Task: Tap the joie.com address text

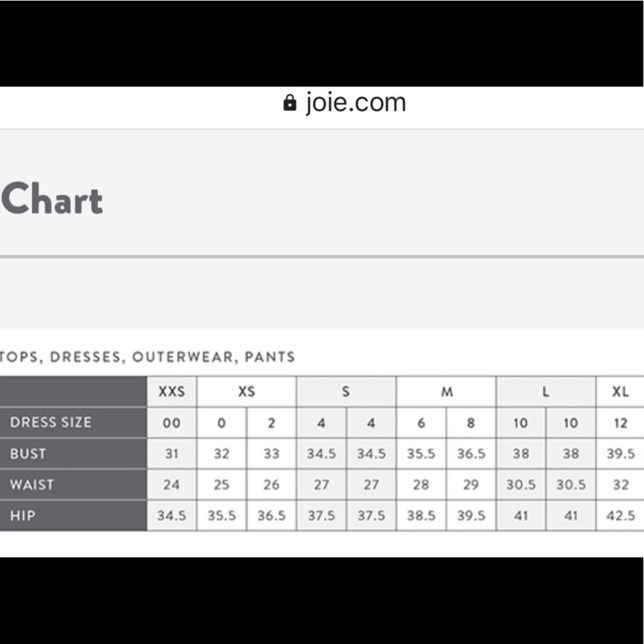Action: 355,102
